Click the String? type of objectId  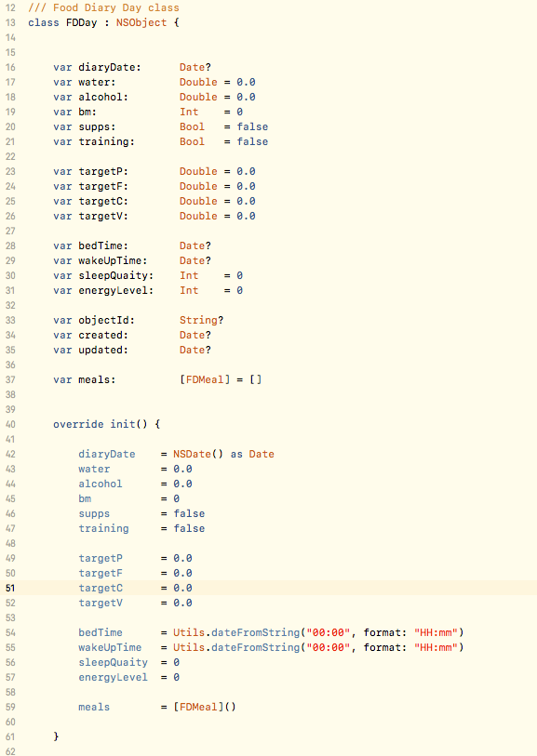(x=201, y=320)
